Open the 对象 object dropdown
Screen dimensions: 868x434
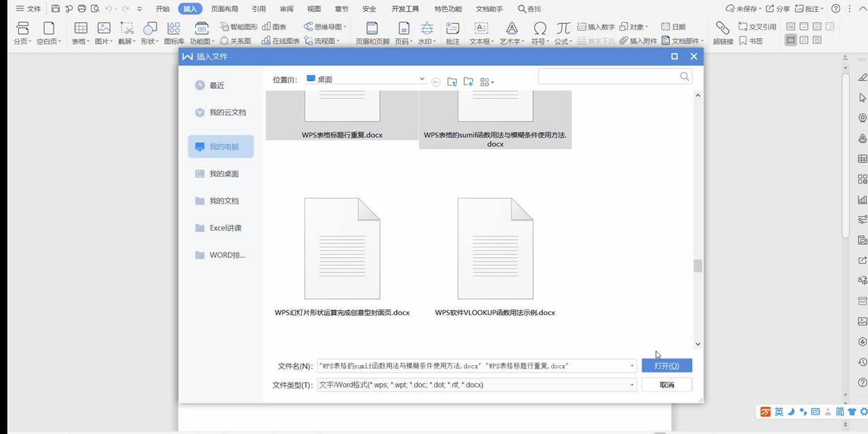pyautogui.click(x=634, y=26)
